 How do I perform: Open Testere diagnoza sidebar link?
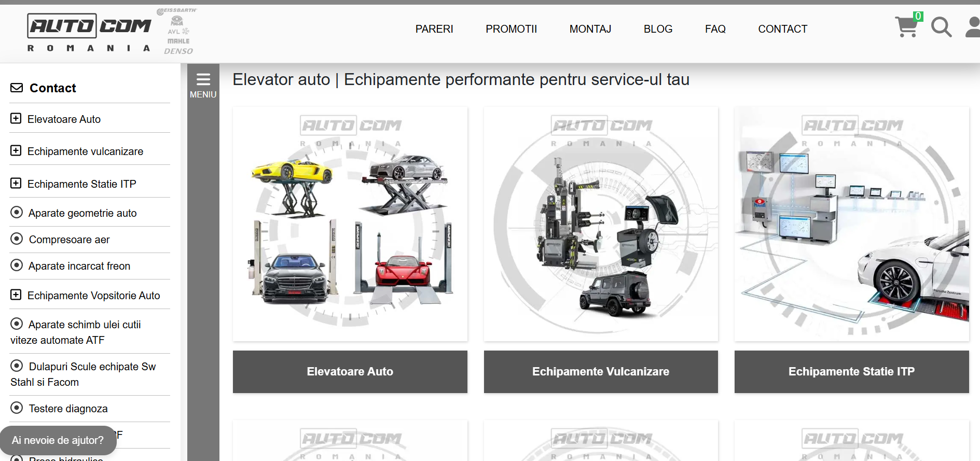68,409
